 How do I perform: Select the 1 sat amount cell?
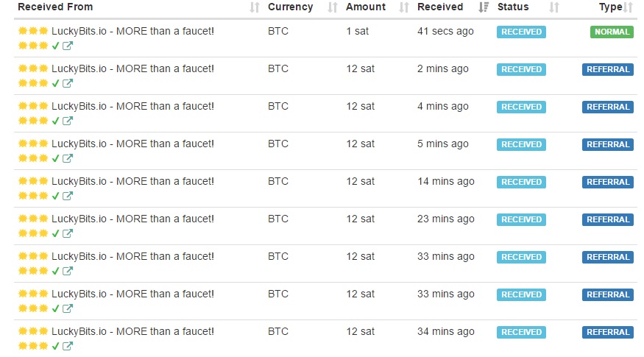[x=357, y=32]
